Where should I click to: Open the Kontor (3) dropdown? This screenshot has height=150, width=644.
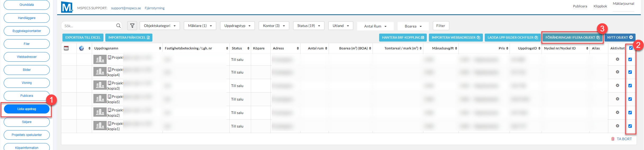[x=274, y=26]
